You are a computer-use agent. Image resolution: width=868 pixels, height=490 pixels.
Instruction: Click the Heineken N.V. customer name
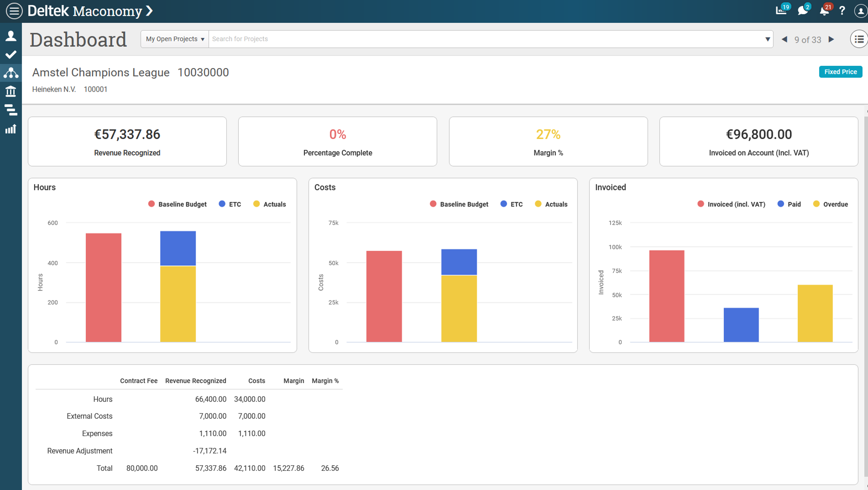(x=54, y=89)
